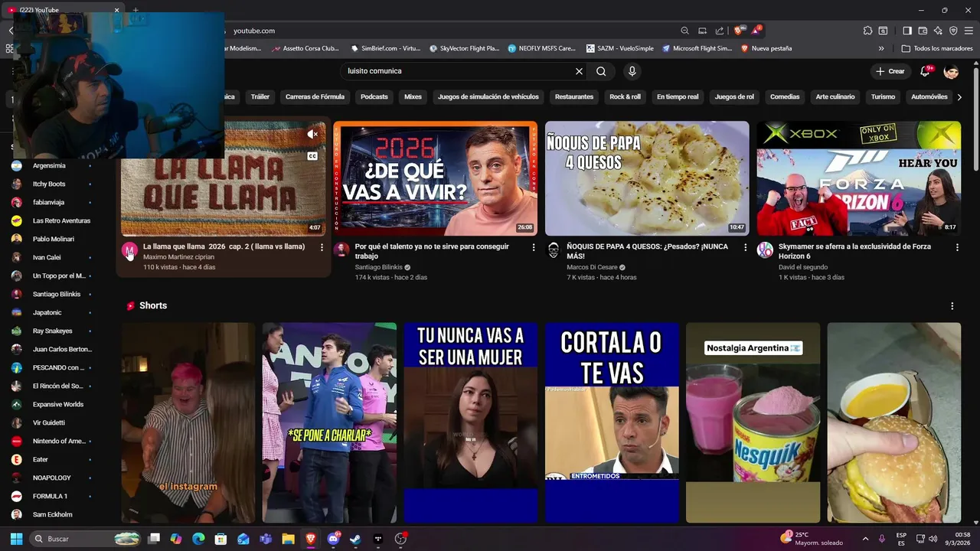Open Itchy Boots subscription in sidebar
The height and width of the screenshot is (551, 980).
pos(51,184)
